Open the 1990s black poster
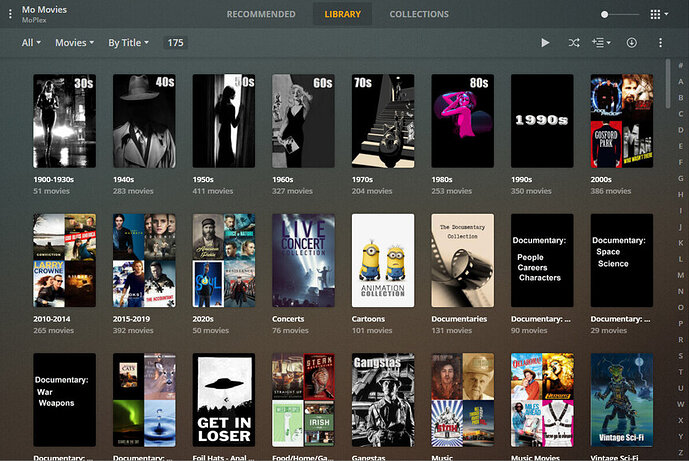689x461 pixels. (542, 121)
